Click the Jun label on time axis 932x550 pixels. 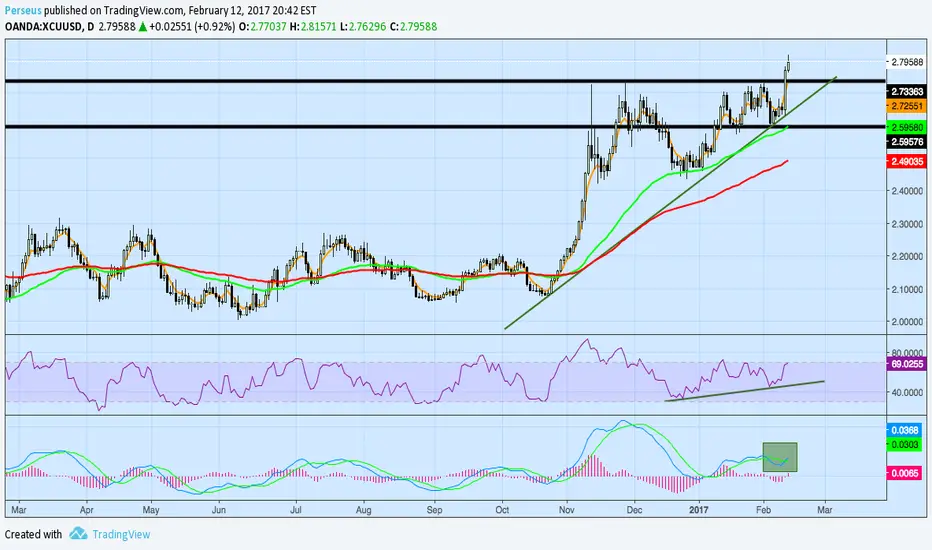click(219, 510)
